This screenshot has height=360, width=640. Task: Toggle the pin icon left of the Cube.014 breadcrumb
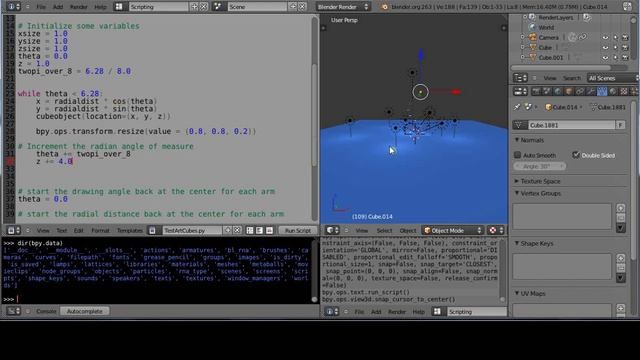point(517,107)
